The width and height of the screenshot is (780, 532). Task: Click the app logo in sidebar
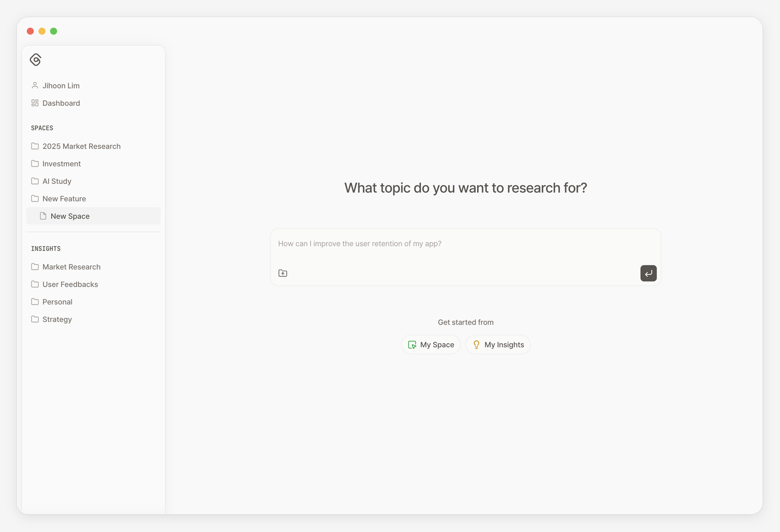[36, 60]
